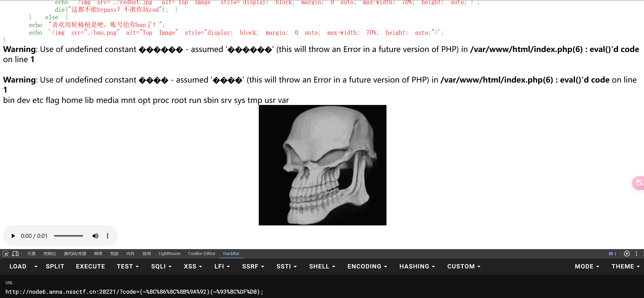644x298 pixels.
Task: Open DevTools settings gear
Action: (627, 254)
